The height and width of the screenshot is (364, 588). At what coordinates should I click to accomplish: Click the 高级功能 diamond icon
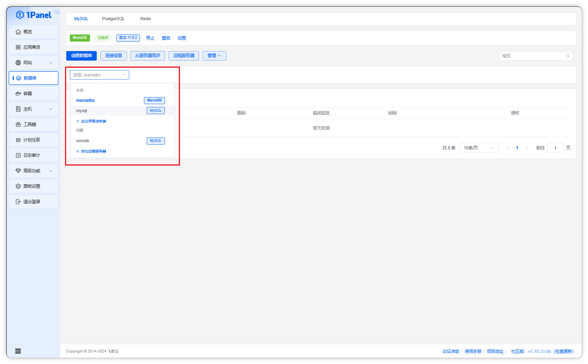pos(18,171)
